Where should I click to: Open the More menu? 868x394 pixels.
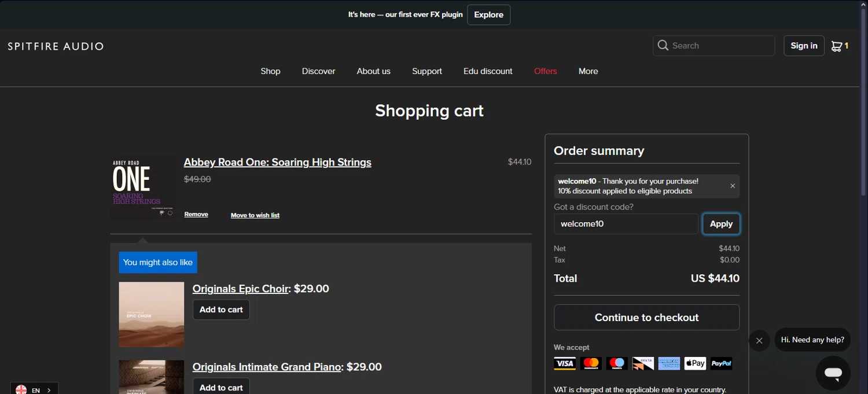click(588, 71)
